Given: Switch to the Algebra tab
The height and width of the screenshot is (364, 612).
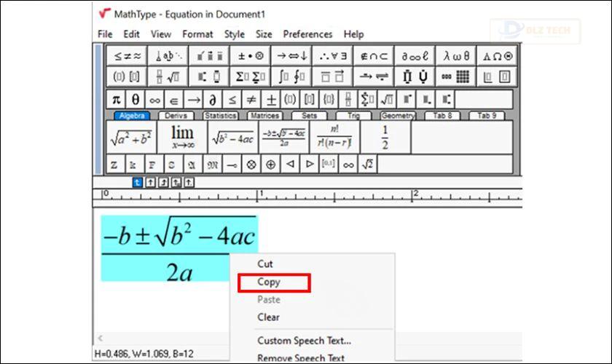Looking at the screenshot, I should tap(132, 116).
